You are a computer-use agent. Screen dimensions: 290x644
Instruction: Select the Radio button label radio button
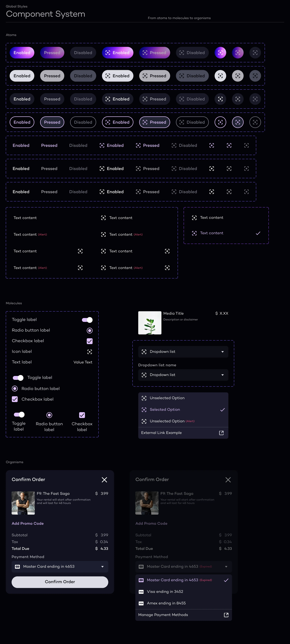[x=89, y=330]
